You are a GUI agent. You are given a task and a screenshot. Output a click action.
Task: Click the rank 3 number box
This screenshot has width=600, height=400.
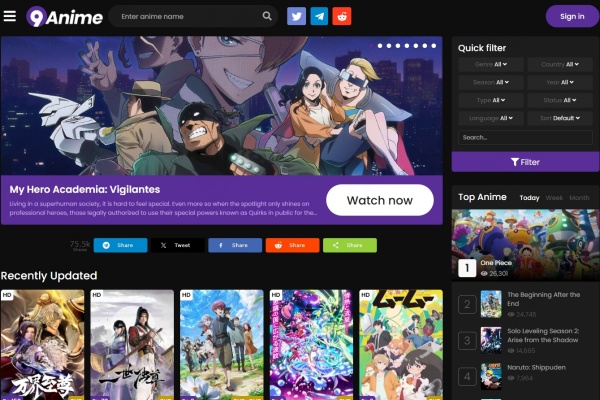pyautogui.click(x=467, y=340)
